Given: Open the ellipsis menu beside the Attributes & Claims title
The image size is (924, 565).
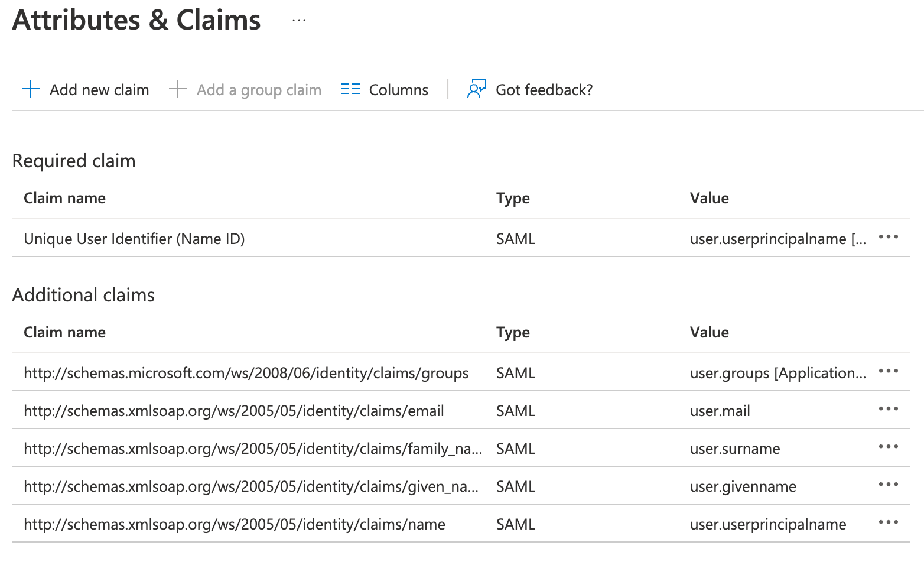Looking at the screenshot, I should 298,20.
